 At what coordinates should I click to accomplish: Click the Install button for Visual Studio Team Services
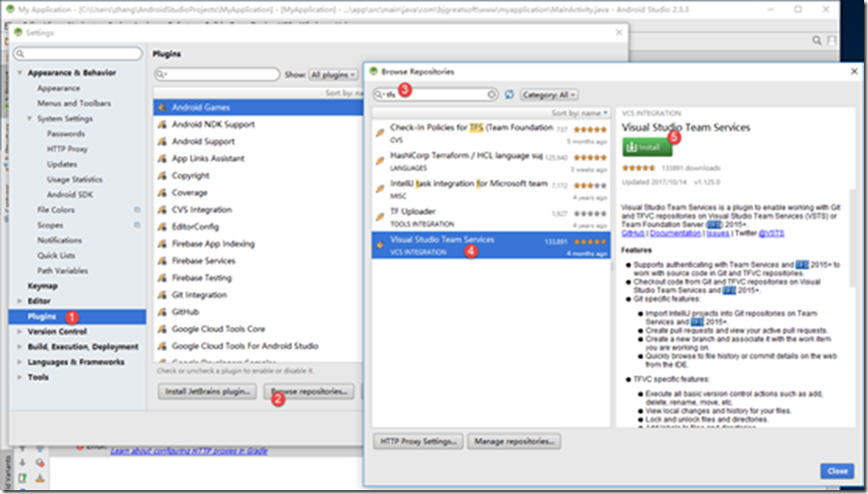pos(647,148)
